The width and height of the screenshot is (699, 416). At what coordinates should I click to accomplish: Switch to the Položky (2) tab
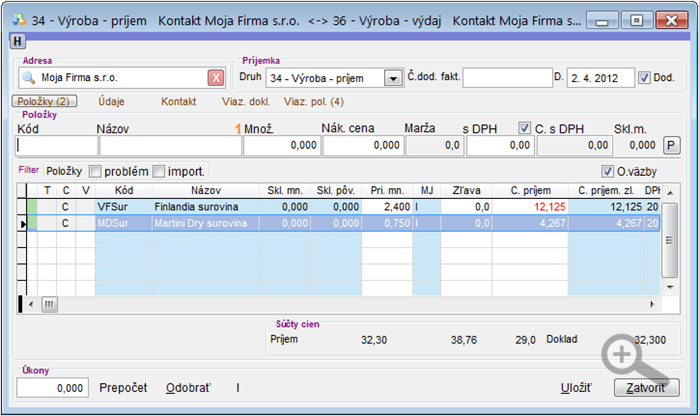pos(44,101)
